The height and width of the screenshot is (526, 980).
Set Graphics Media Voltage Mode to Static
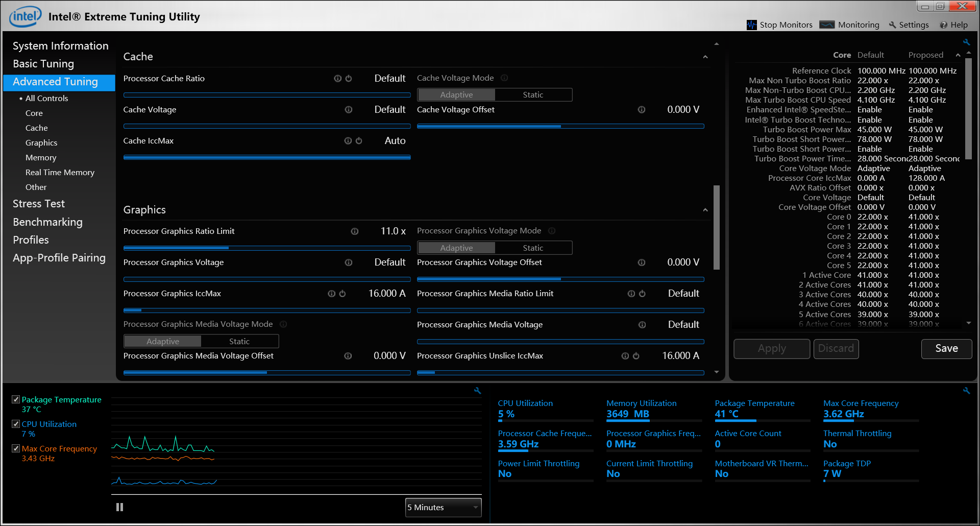[239, 342]
